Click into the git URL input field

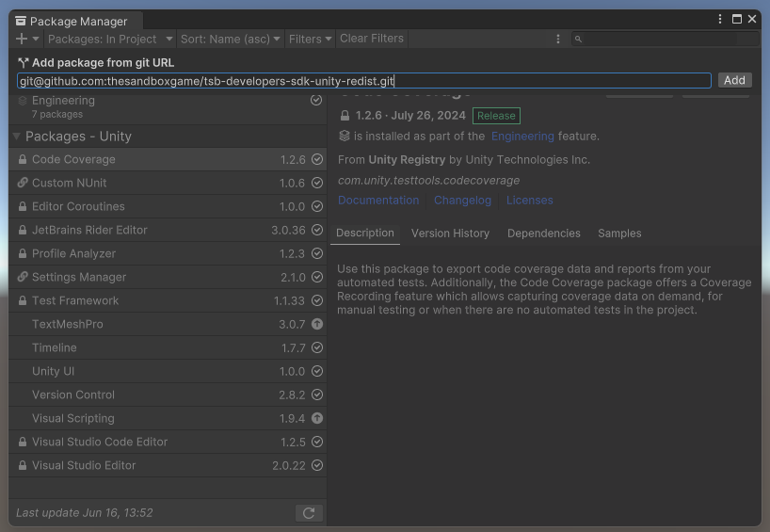[x=364, y=81]
